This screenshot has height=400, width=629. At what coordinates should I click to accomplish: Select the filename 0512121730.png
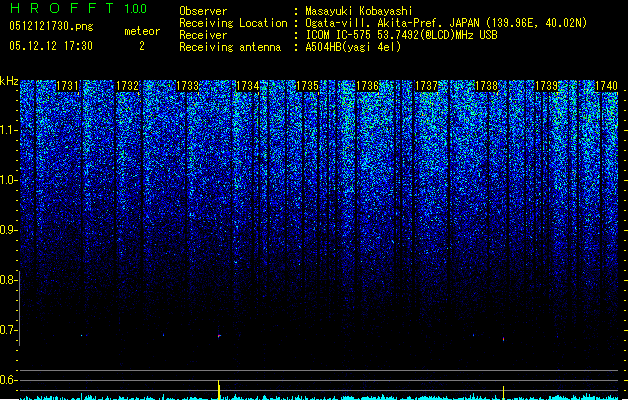click(51, 27)
